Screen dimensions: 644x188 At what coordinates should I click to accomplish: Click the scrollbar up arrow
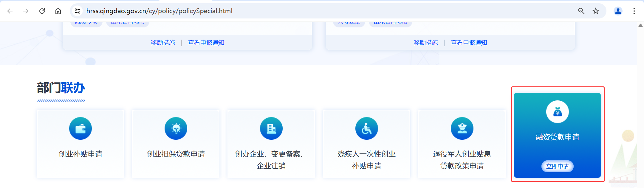[x=640, y=26]
